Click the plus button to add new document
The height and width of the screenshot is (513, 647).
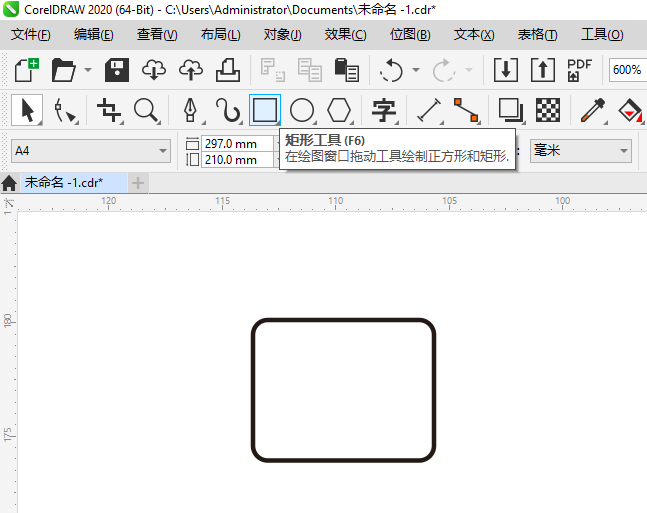pyautogui.click(x=138, y=183)
